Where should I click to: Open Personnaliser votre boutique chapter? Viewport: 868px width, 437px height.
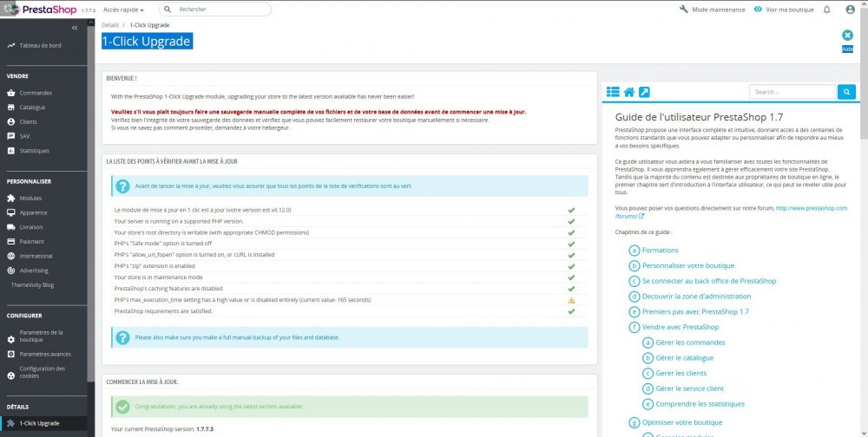688,265
